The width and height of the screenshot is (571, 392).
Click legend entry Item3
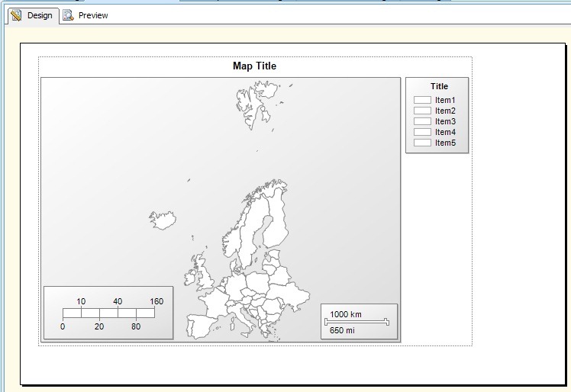pos(445,121)
